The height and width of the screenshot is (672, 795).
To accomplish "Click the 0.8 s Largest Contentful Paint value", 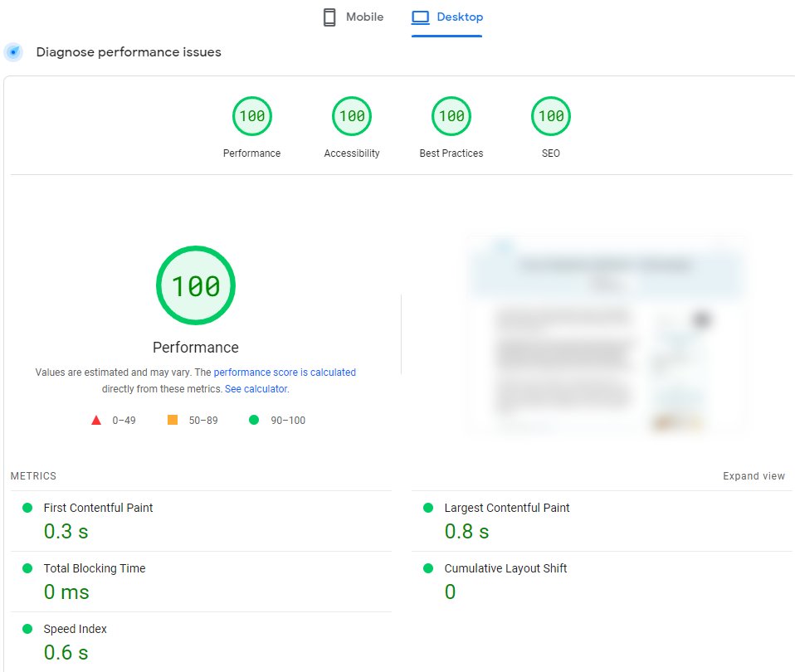I will (466, 532).
